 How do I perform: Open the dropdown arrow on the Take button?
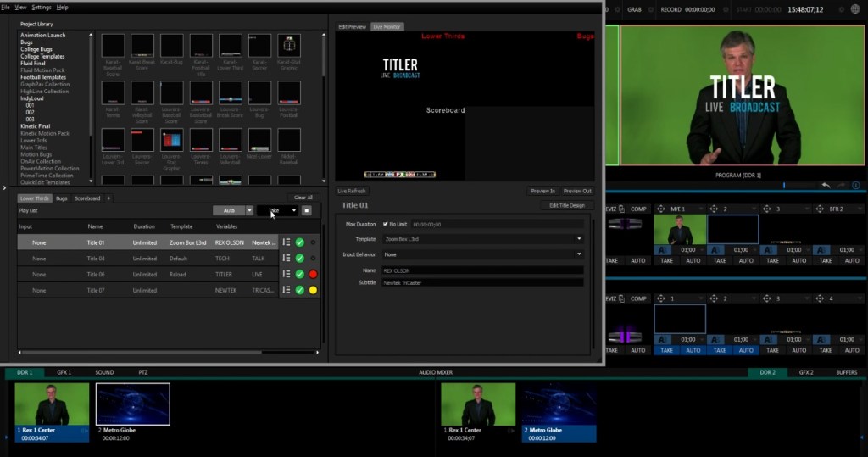coord(294,210)
